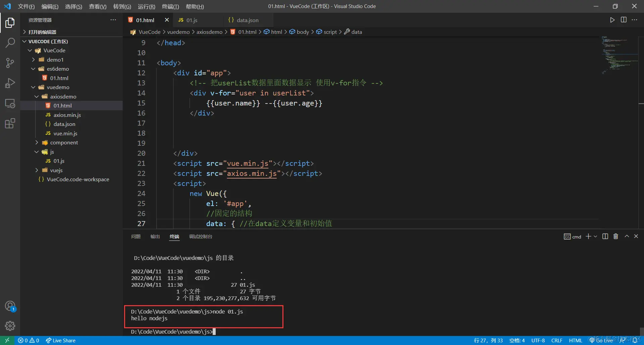Open the Extensions view
The height and width of the screenshot is (345, 644).
10,123
